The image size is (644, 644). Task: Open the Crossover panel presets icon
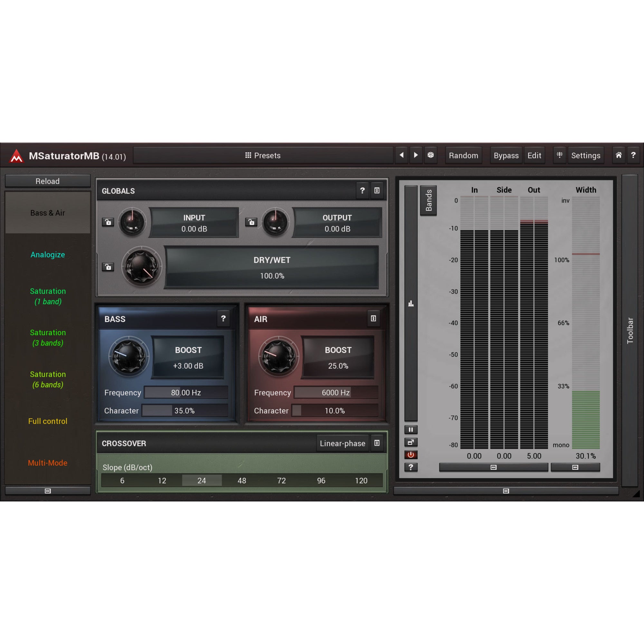(377, 443)
